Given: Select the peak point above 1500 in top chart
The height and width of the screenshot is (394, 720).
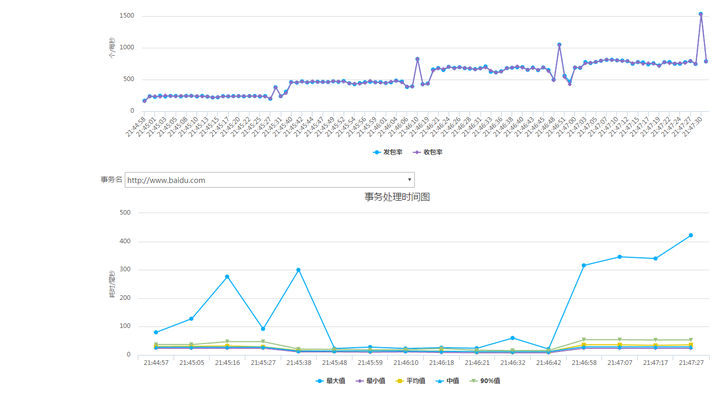Looking at the screenshot, I should point(701,14).
